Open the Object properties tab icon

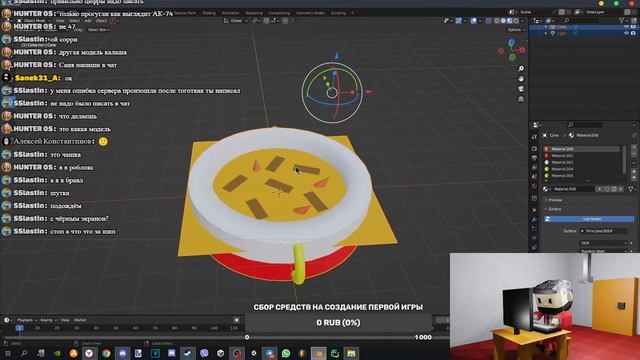click(x=534, y=210)
